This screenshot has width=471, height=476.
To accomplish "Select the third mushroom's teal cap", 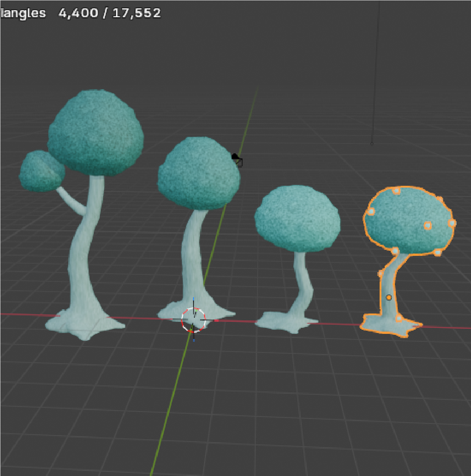I will pyautogui.click(x=297, y=218).
